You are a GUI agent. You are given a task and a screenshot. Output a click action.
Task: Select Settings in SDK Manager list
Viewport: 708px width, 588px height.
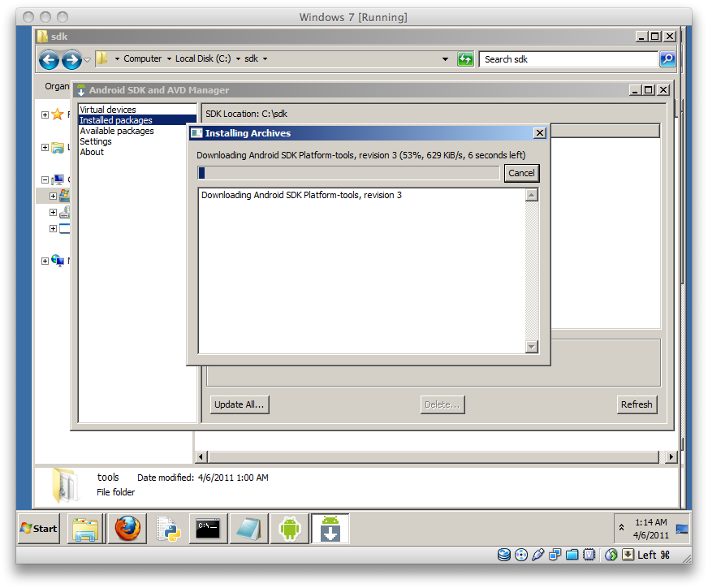coord(137,141)
